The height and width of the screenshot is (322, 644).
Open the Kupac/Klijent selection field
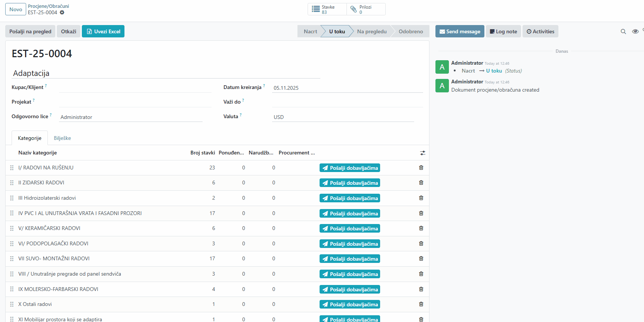click(135, 88)
